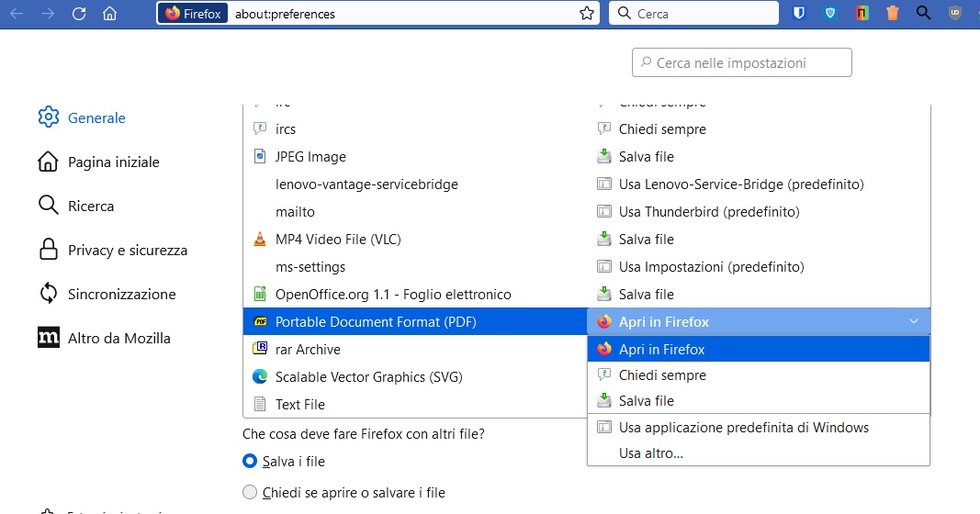Choose Usa altro… option
Image resolution: width=980 pixels, height=514 pixels.
[x=759, y=453]
